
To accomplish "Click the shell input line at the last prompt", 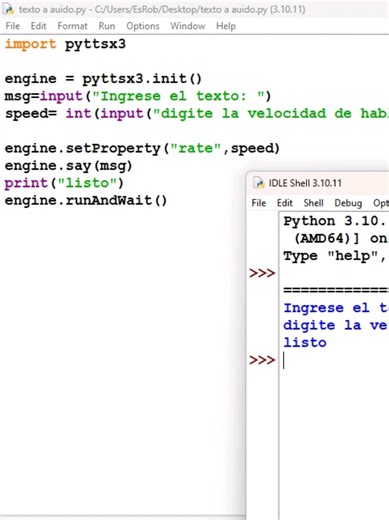I will coord(334,360).
